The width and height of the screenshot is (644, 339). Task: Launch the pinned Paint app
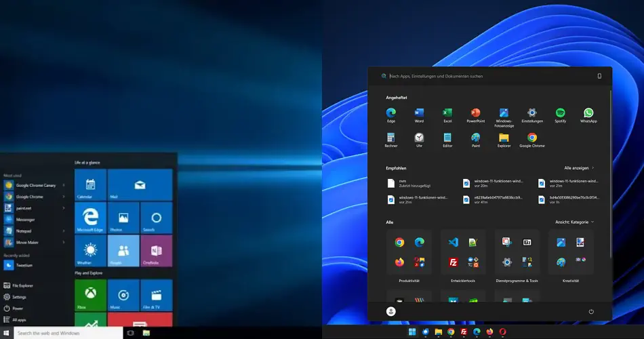(x=476, y=140)
